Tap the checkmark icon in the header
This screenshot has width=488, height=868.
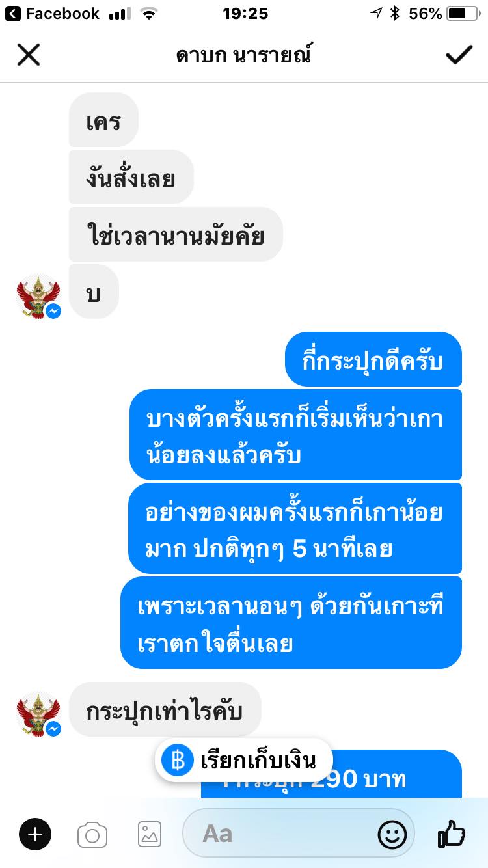tap(459, 55)
